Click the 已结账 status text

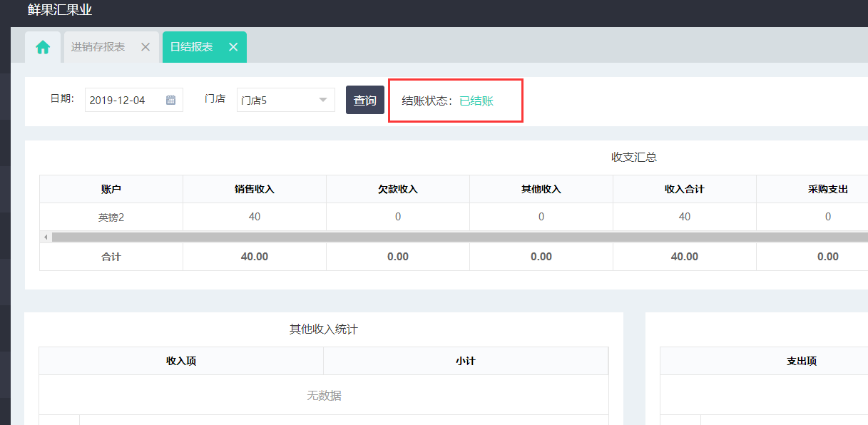(x=476, y=101)
